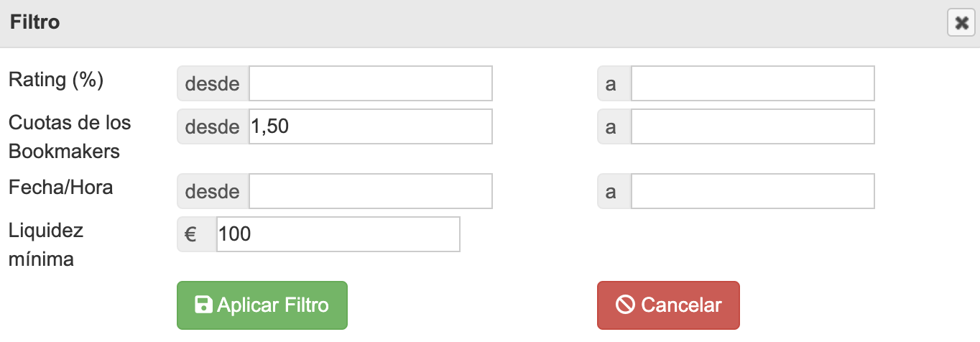Click the 'desde' prefix in the Cuotas row
980x342 pixels.
(x=213, y=126)
